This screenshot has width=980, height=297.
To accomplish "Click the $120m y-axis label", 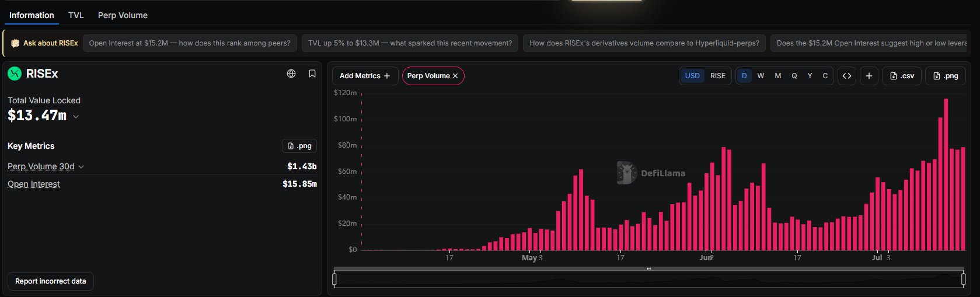I will click(x=345, y=93).
